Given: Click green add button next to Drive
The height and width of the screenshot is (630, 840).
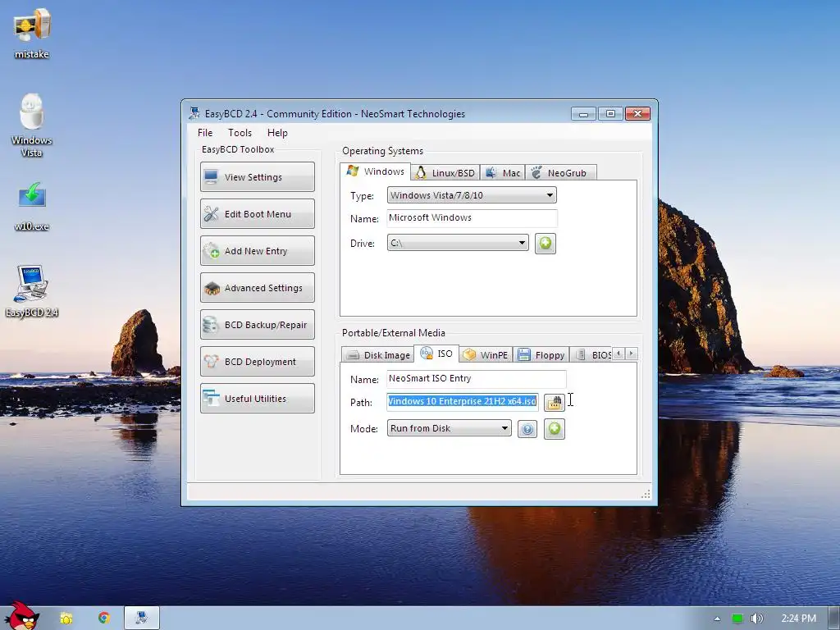Looking at the screenshot, I should [x=546, y=244].
